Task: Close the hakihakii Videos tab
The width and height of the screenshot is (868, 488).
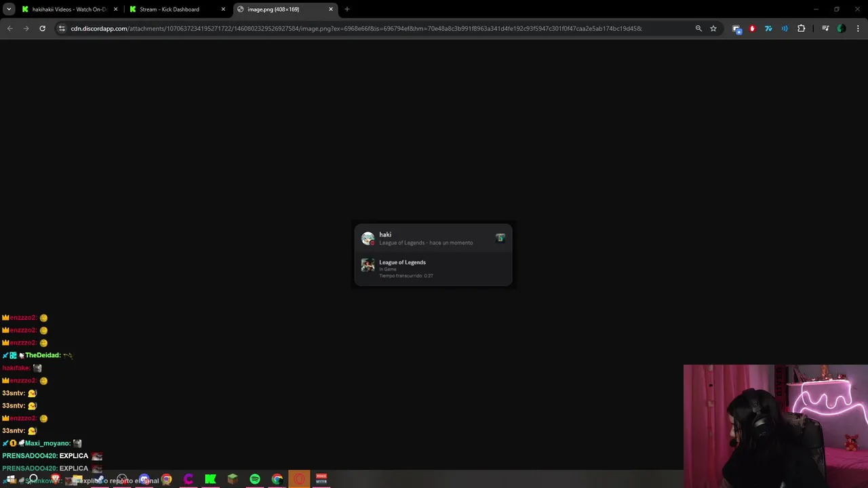Action: click(115, 9)
